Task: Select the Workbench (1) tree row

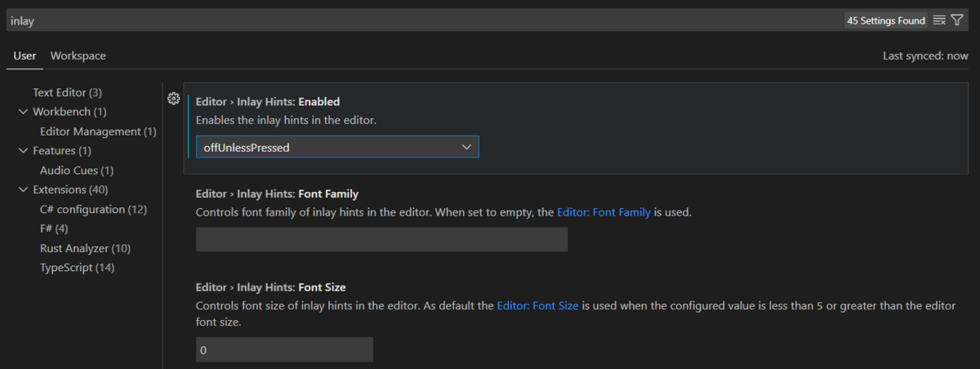Action: click(x=69, y=112)
